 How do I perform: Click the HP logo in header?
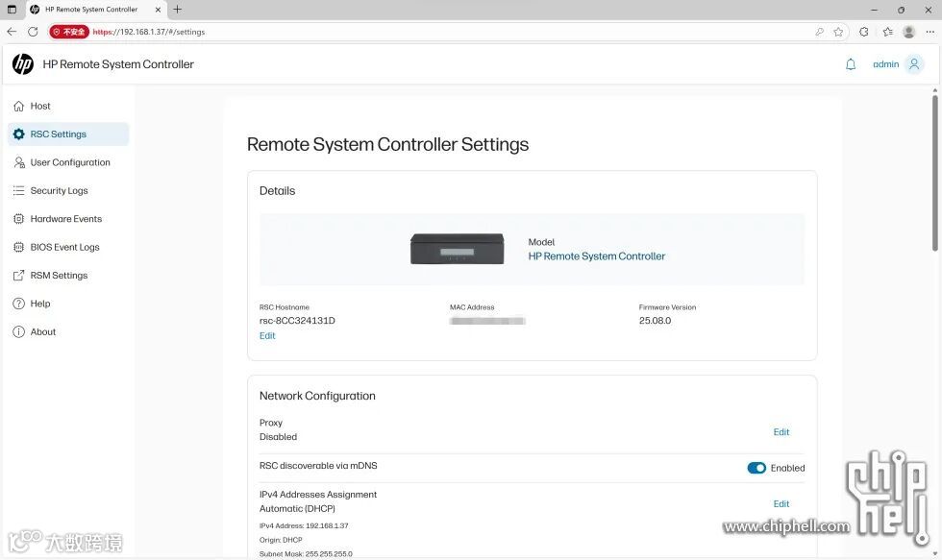pos(23,63)
